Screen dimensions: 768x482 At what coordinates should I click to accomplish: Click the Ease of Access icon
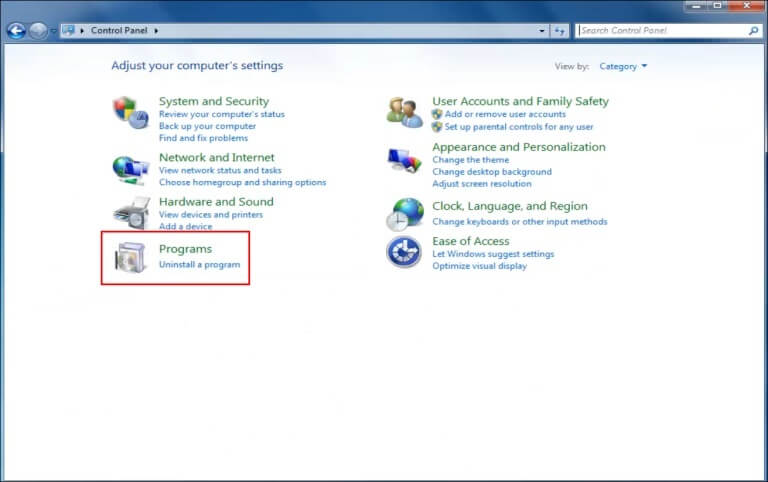pos(404,252)
